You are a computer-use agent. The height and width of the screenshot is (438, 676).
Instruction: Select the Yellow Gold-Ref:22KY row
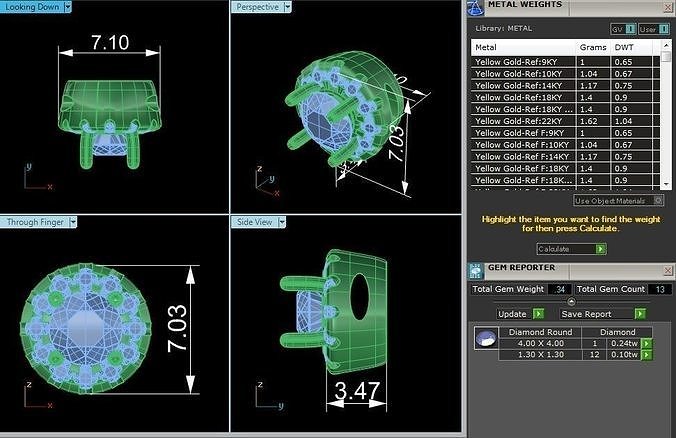pos(566,121)
